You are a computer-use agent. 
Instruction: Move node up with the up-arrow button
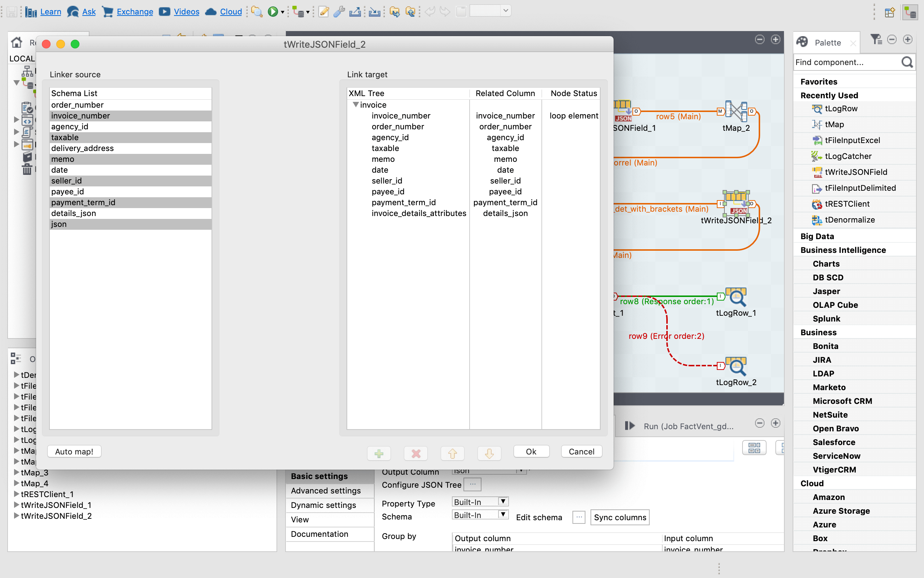[x=453, y=453]
